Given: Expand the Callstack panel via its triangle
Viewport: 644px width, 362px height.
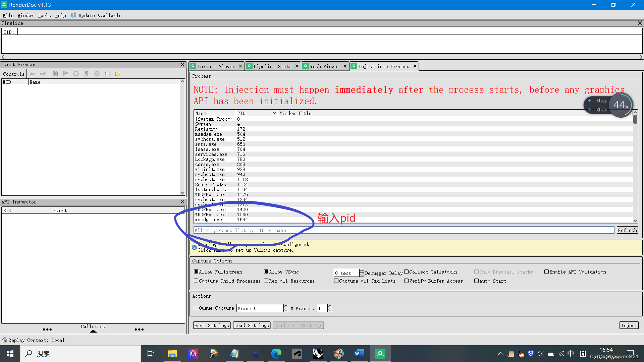Looking at the screenshot, I should 93,331.
